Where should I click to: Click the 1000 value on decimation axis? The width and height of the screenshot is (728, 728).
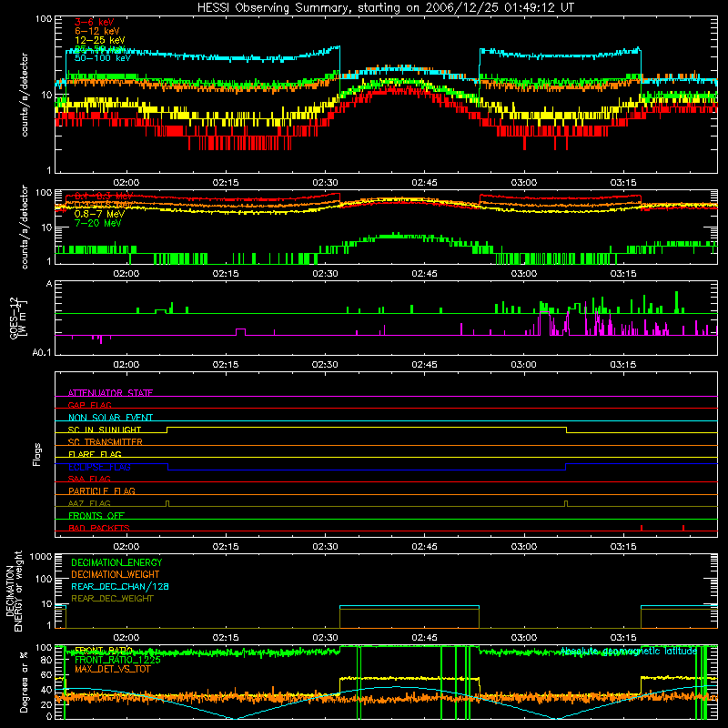(41, 557)
